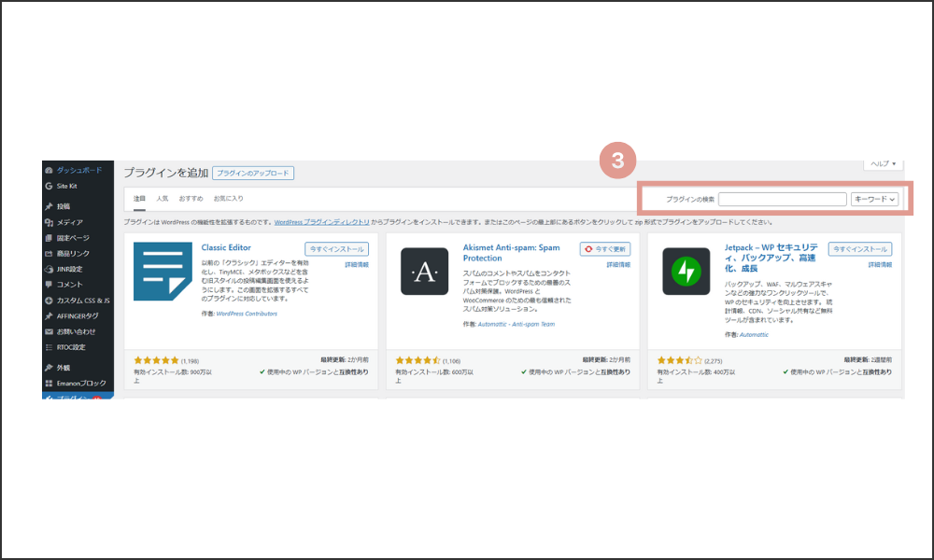Open the WordPress プラグインディレクトリ link
This screenshot has height=560, width=934.
tap(321, 222)
